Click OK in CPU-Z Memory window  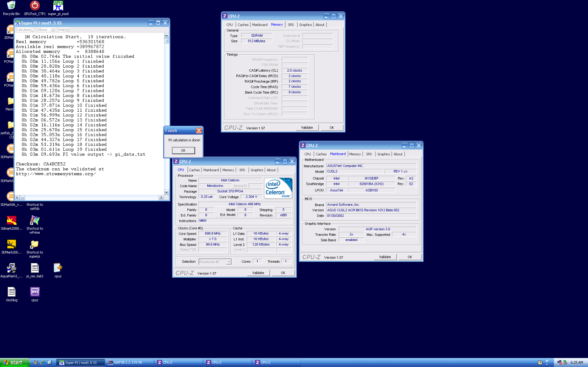click(331, 127)
